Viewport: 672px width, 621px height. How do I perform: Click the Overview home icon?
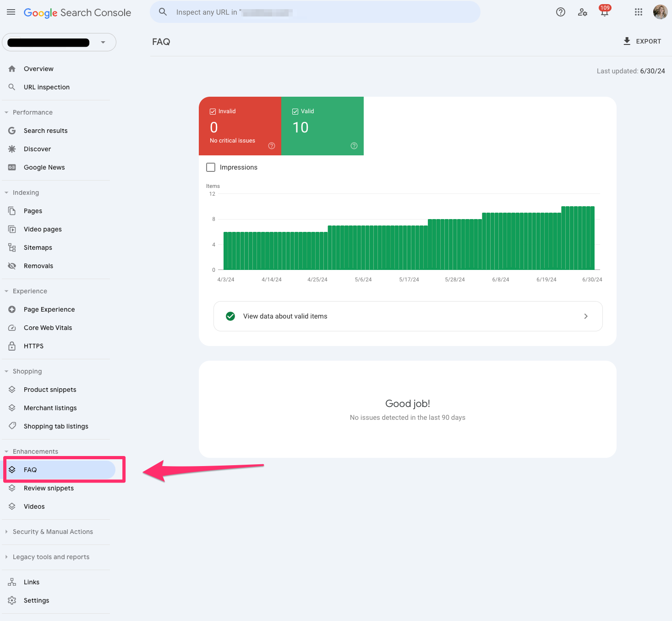12,69
